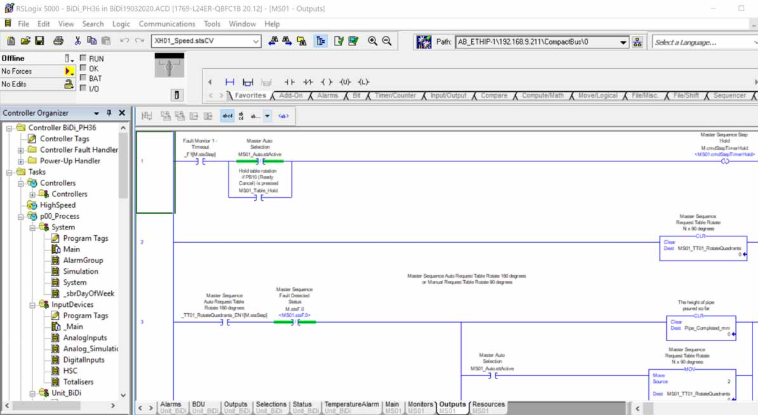Screen dimensions: 758x415
Task: Open the Tools menu
Action: click(212, 24)
